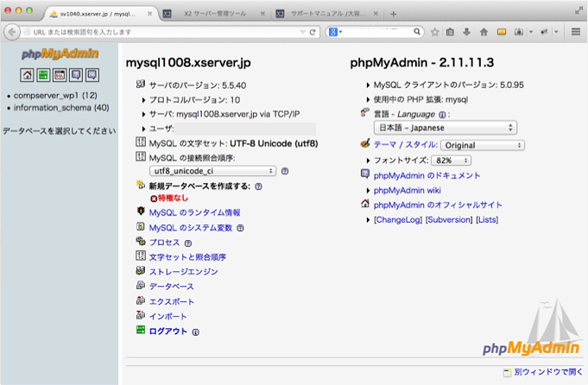588x385 pixels.
Task: Switch to the サポートマニュアル tab
Action: [x=328, y=14]
